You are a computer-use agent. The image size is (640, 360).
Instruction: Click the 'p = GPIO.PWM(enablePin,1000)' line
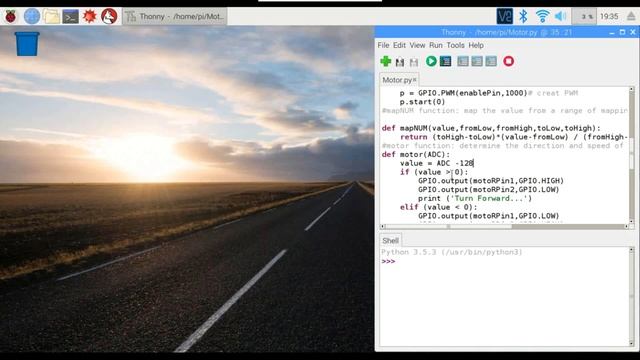(464, 93)
